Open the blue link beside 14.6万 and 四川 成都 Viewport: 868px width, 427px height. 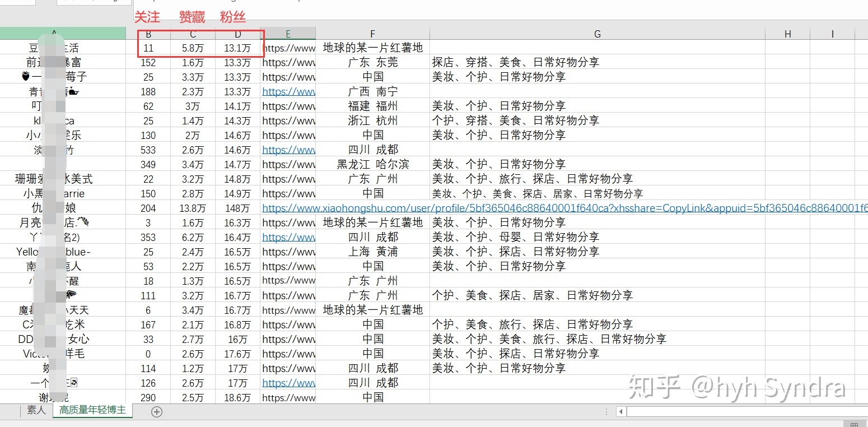pos(288,150)
